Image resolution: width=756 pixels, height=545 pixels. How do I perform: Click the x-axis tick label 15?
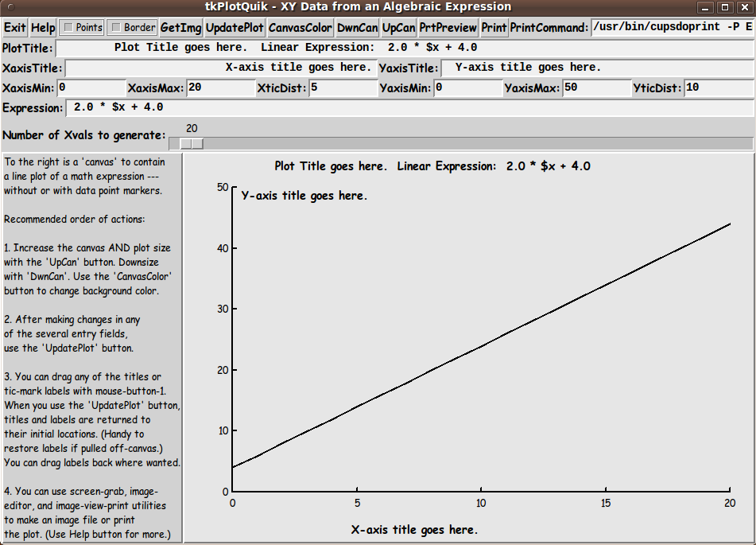[606, 503]
